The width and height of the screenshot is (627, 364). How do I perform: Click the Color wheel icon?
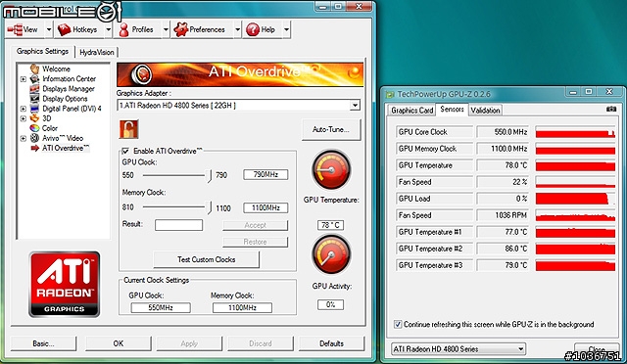point(35,128)
